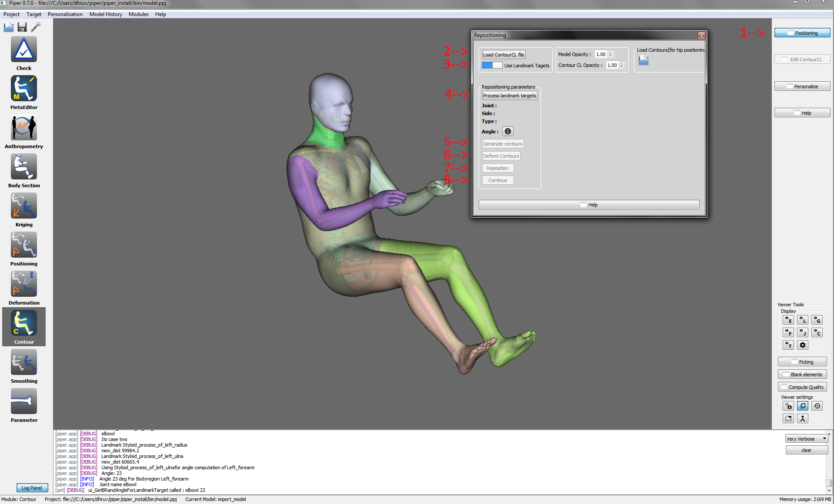The width and height of the screenshot is (834, 504).
Task: Click the angle info icon
Action: (507, 131)
